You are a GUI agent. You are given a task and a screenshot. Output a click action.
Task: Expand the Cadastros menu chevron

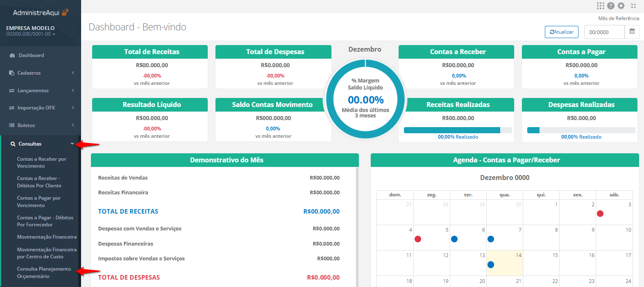point(73,73)
